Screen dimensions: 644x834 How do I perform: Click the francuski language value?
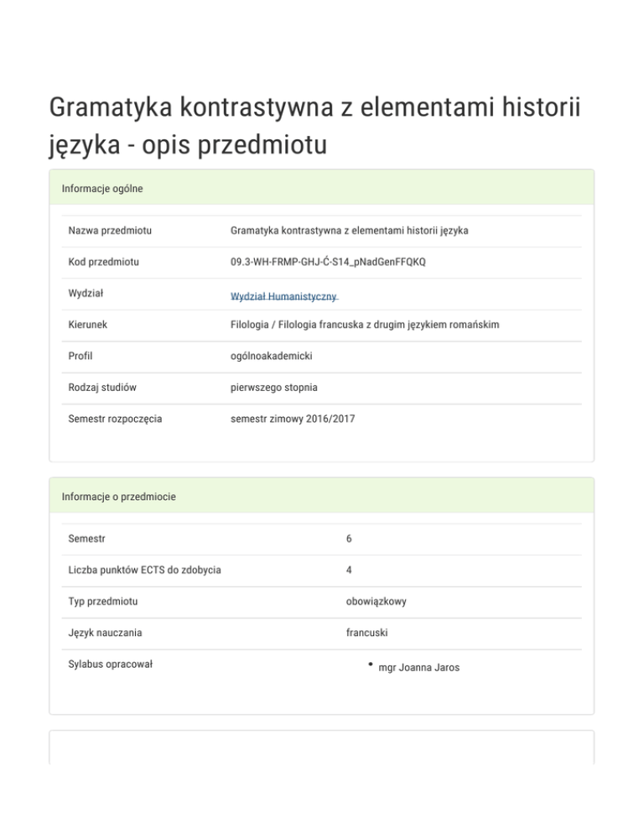[x=368, y=633]
